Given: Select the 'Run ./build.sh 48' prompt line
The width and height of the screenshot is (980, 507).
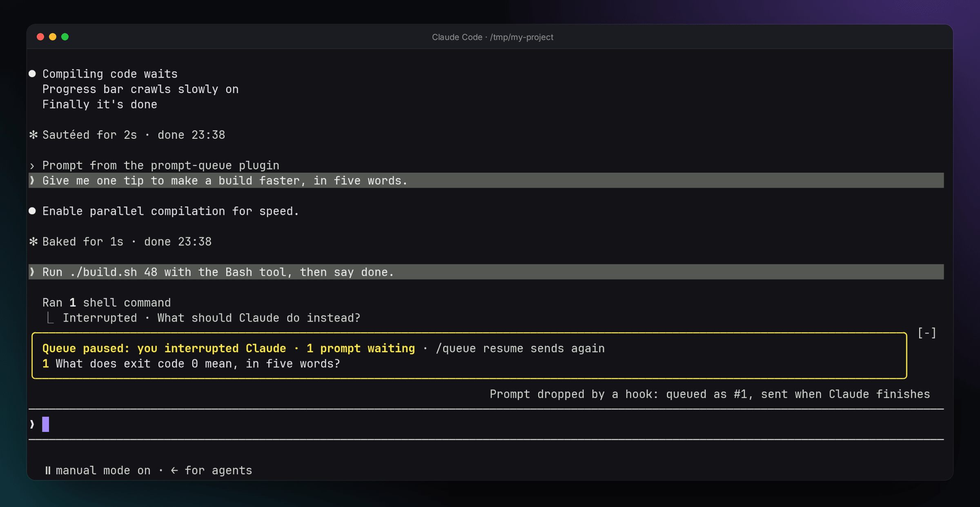Looking at the screenshot, I should tap(486, 272).
